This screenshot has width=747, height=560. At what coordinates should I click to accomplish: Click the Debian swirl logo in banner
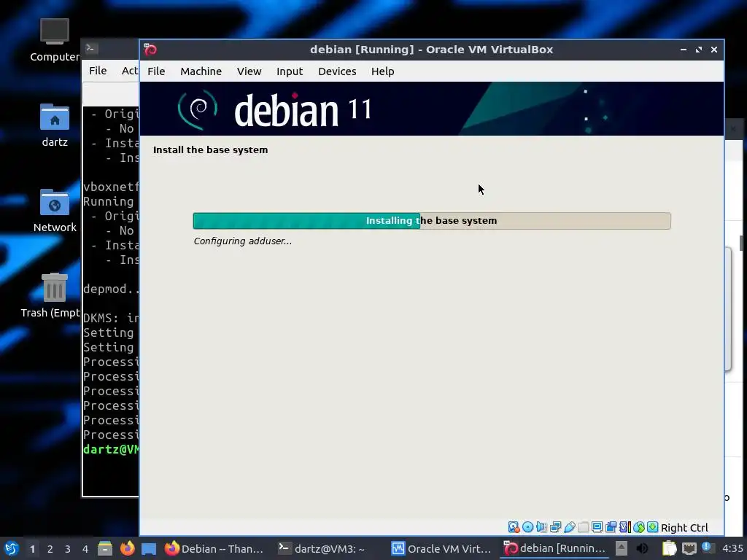tap(197, 109)
